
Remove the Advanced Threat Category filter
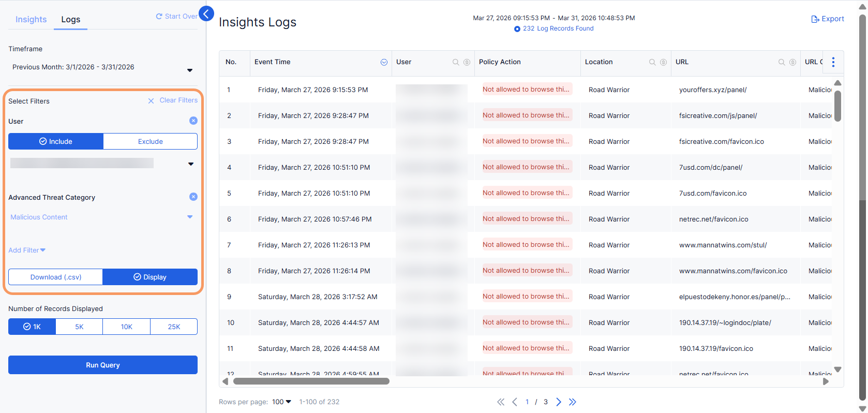(x=193, y=197)
